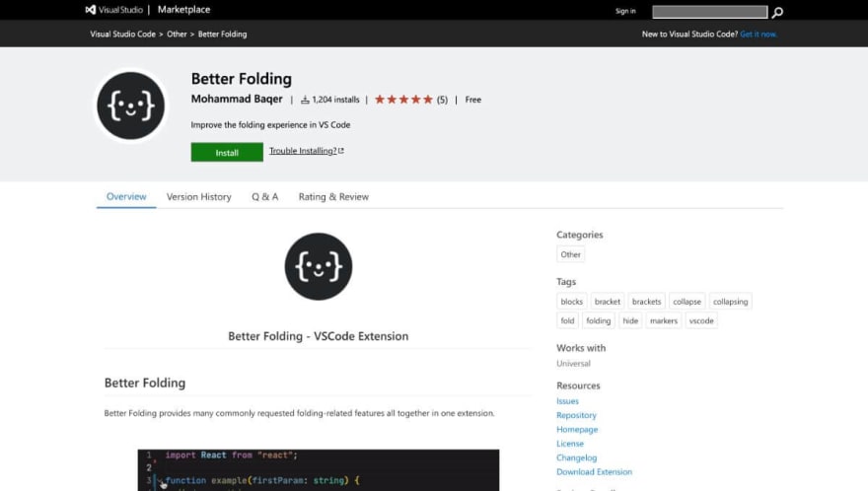Switch to the Version History tab
The image size is (868, 491).
pyautogui.click(x=198, y=196)
